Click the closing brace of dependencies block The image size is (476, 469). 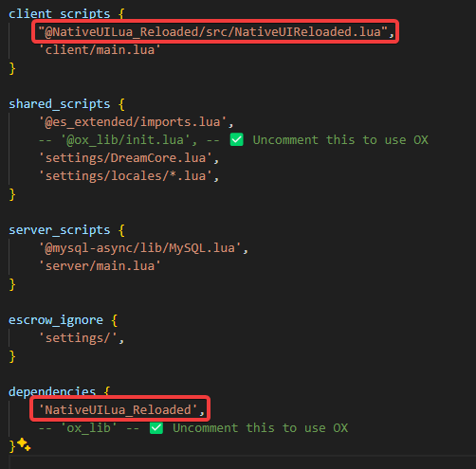click(x=12, y=446)
